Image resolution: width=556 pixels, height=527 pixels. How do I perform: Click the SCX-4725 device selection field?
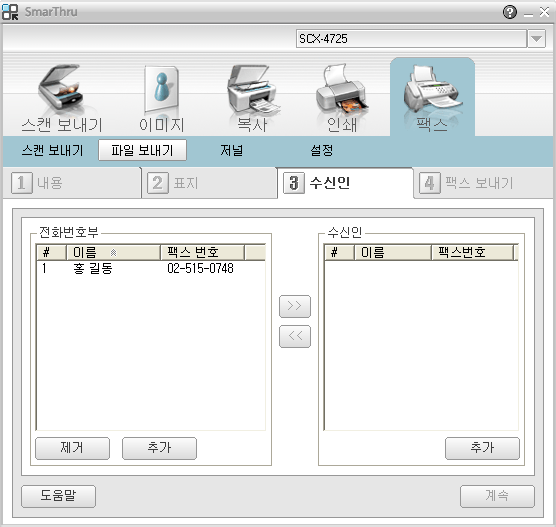click(x=411, y=39)
